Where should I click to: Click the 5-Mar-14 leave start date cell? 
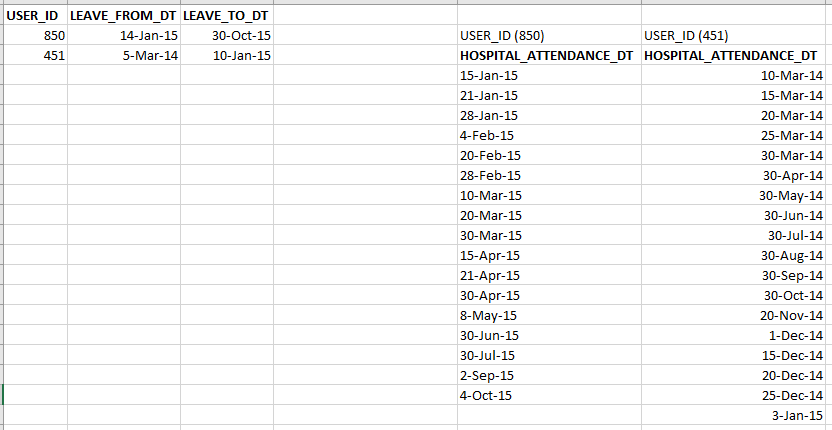(x=124, y=56)
